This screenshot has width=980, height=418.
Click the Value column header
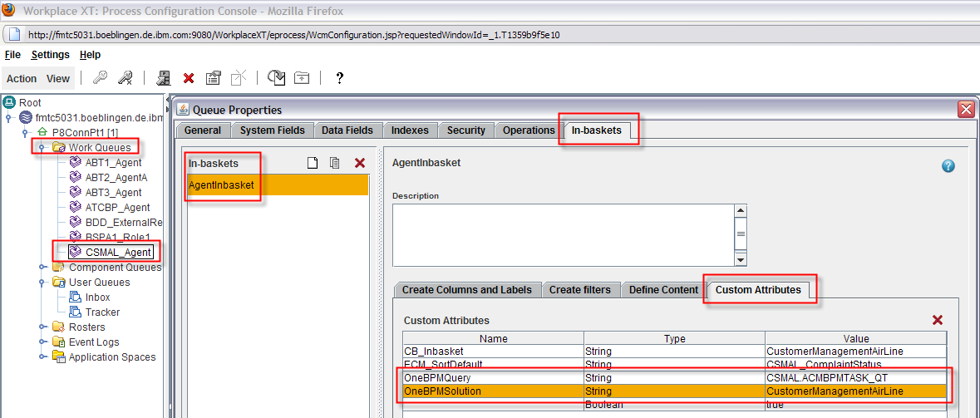click(x=855, y=339)
